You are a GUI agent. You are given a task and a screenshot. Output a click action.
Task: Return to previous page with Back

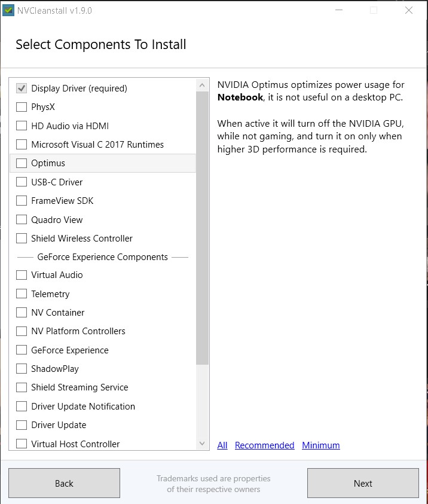(x=65, y=483)
